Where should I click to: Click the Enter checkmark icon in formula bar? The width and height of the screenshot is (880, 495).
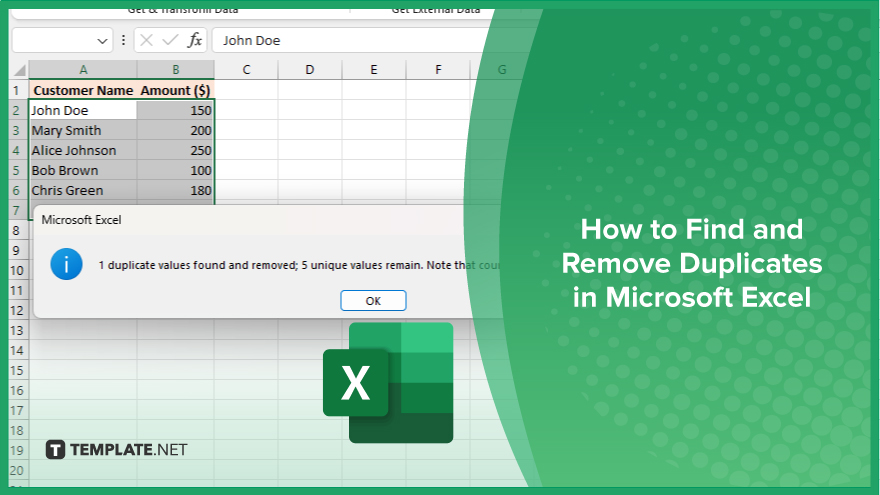170,40
